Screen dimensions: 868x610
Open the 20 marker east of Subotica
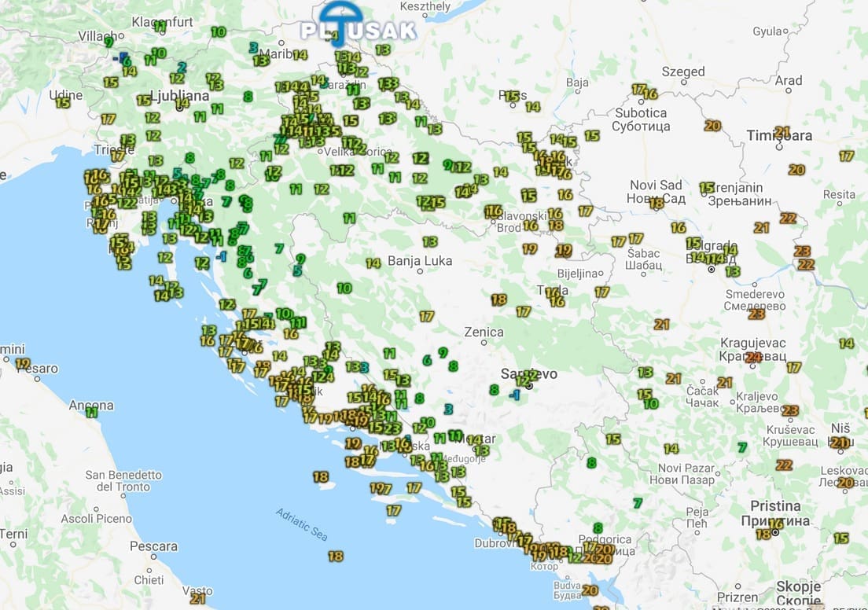pyautogui.click(x=712, y=126)
